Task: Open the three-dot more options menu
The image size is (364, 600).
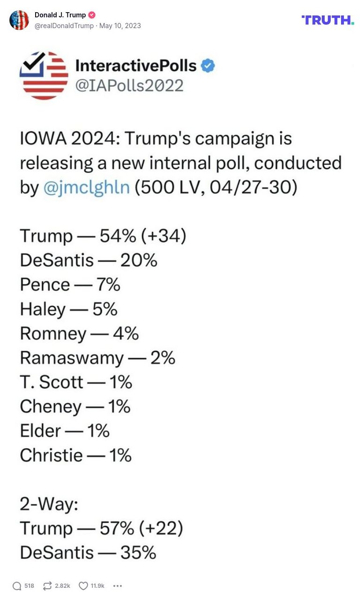Action: coord(117,585)
